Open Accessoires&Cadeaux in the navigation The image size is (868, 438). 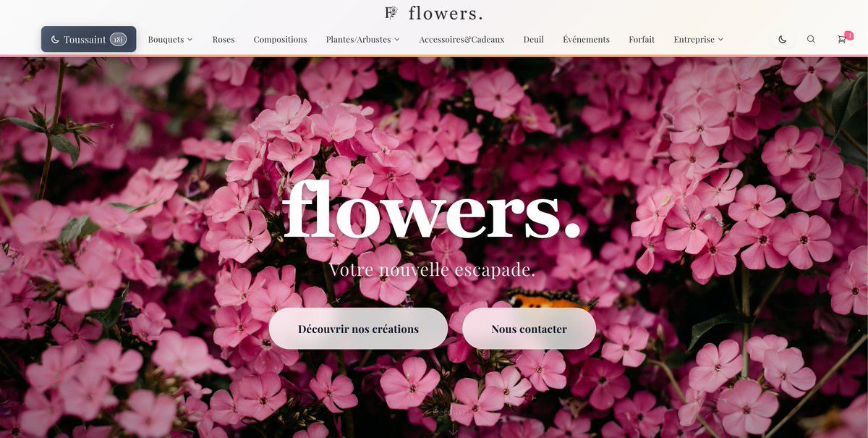tap(461, 39)
